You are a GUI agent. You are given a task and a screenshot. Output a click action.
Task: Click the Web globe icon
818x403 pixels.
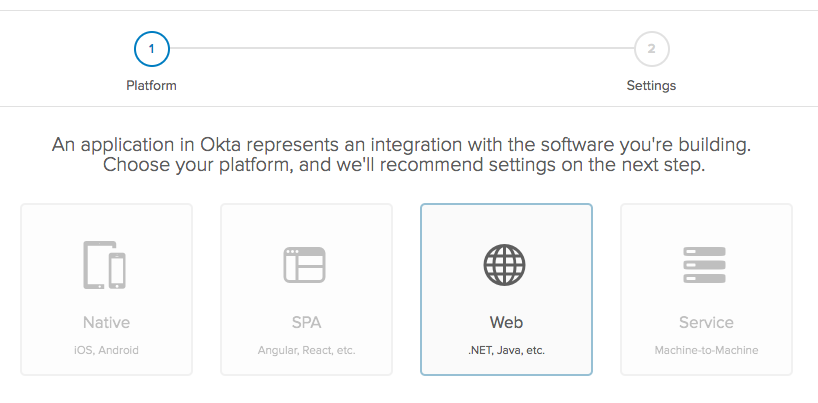tap(505, 265)
